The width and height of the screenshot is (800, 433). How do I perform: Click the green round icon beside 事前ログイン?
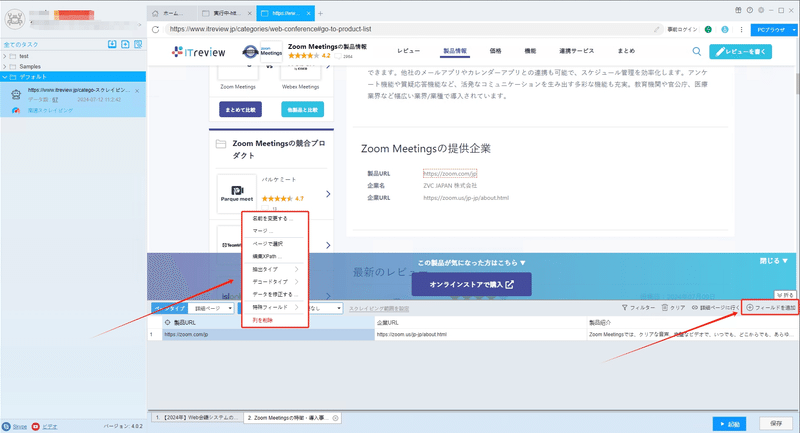point(708,30)
